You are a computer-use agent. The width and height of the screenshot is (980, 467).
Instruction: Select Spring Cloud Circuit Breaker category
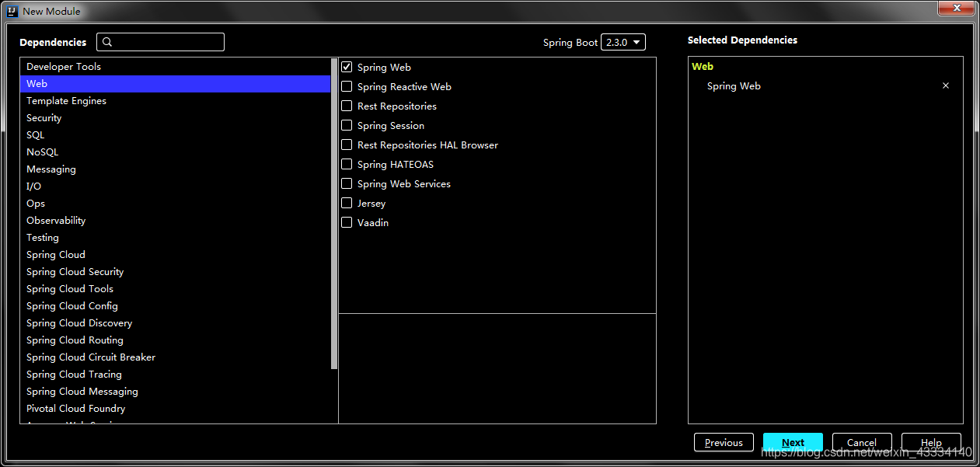pos(176,357)
